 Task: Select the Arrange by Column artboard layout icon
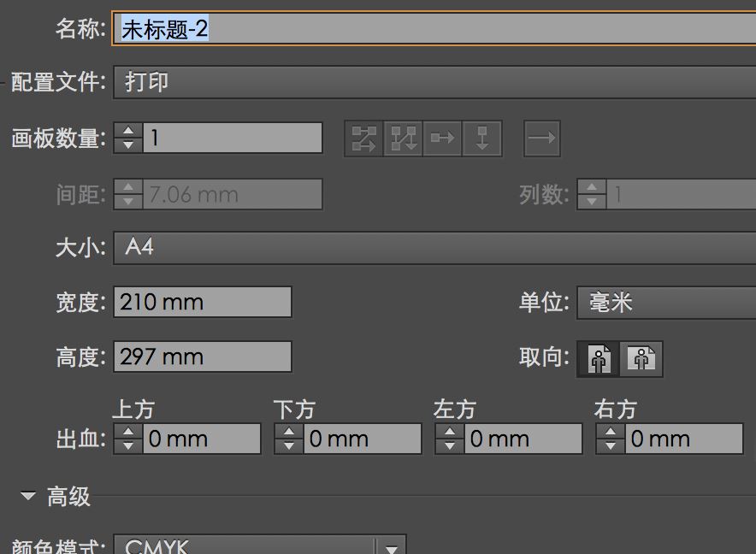[x=481, y=138]
